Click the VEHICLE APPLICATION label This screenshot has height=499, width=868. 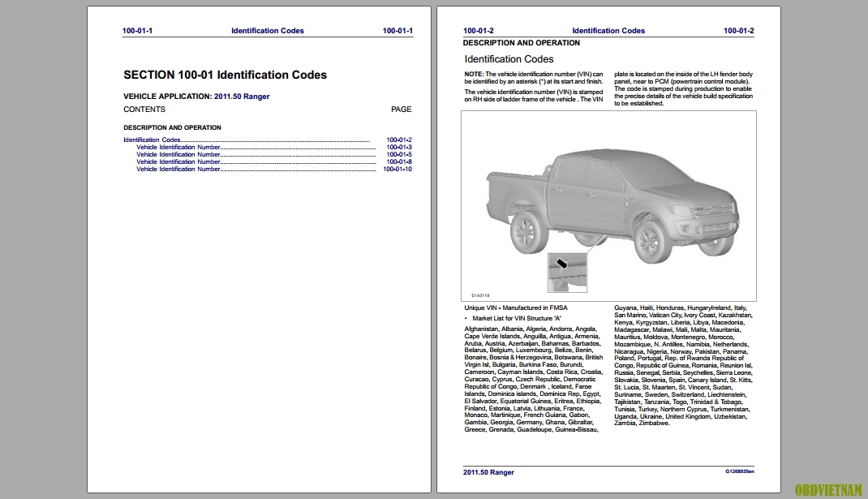point(167,97)
